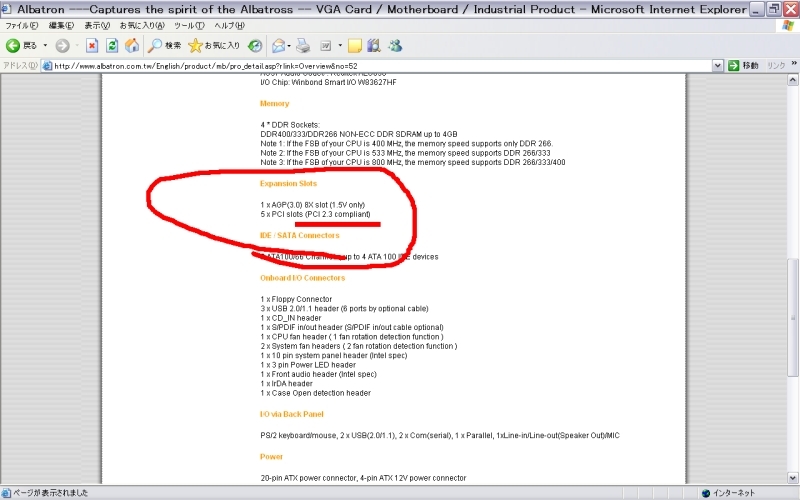Image resolution: width=800 pixels, height=500 pixels.
Task: Open the ツール(T) Tools menu
Action: pos(189,26)
